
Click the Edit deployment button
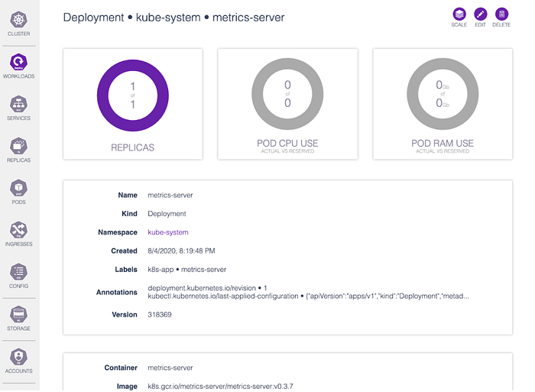[x=481, y=18]
